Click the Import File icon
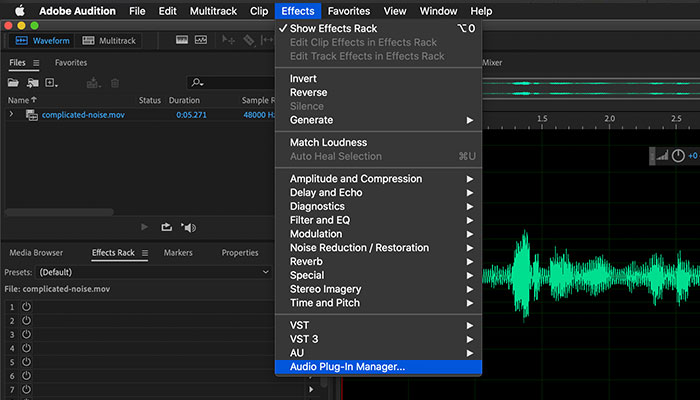The image size is (700, 400). coord(33,83)
